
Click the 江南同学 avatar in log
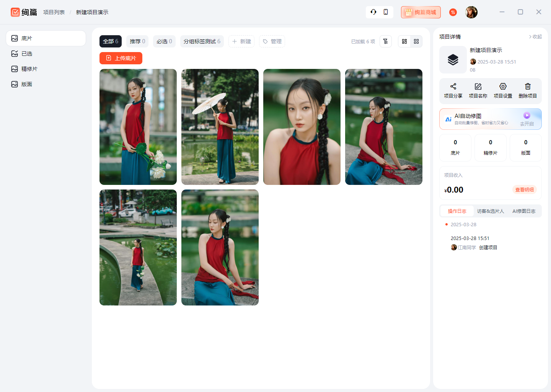(x=454, y=247)
